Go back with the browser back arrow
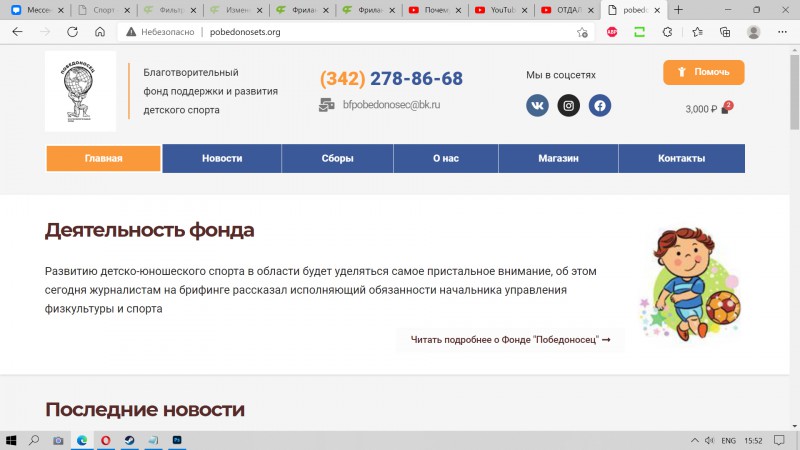 [17, 32]
